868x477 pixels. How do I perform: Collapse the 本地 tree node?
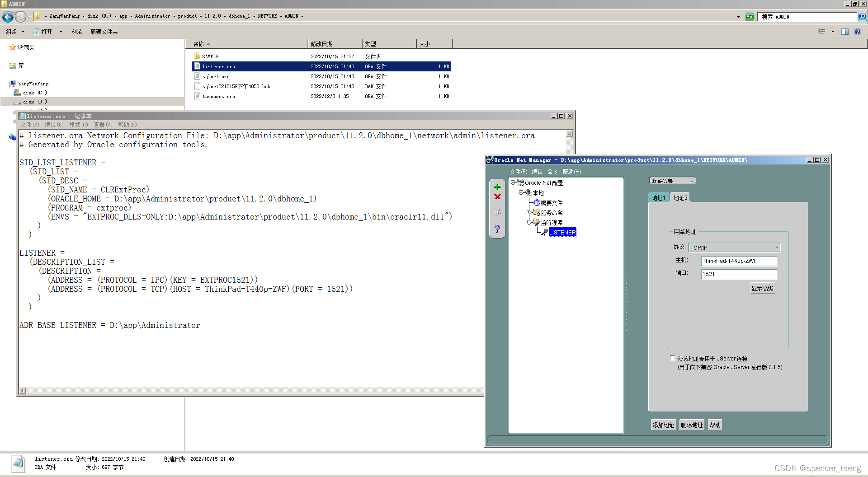pyautogui.click(x=521, y=192)
